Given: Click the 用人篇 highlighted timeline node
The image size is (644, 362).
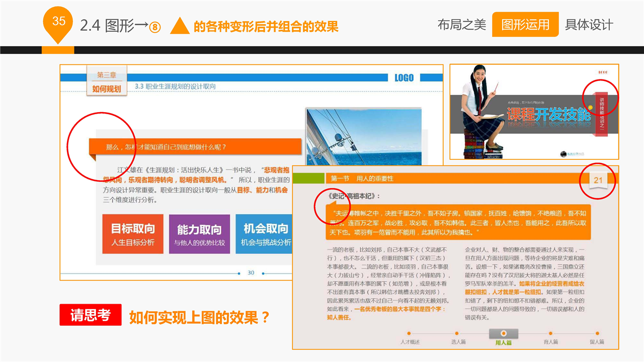Looking at the screenshot, I should coord(503,334).
